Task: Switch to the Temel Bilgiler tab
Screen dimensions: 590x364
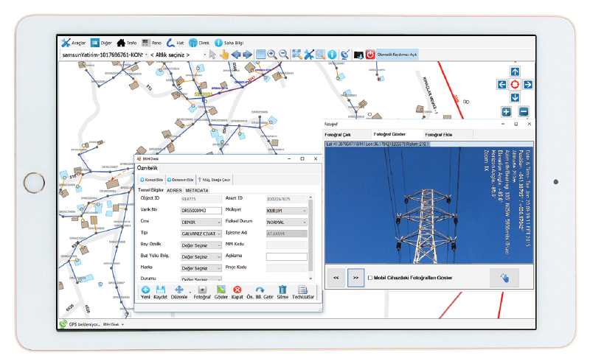Action: pos(151,190)
